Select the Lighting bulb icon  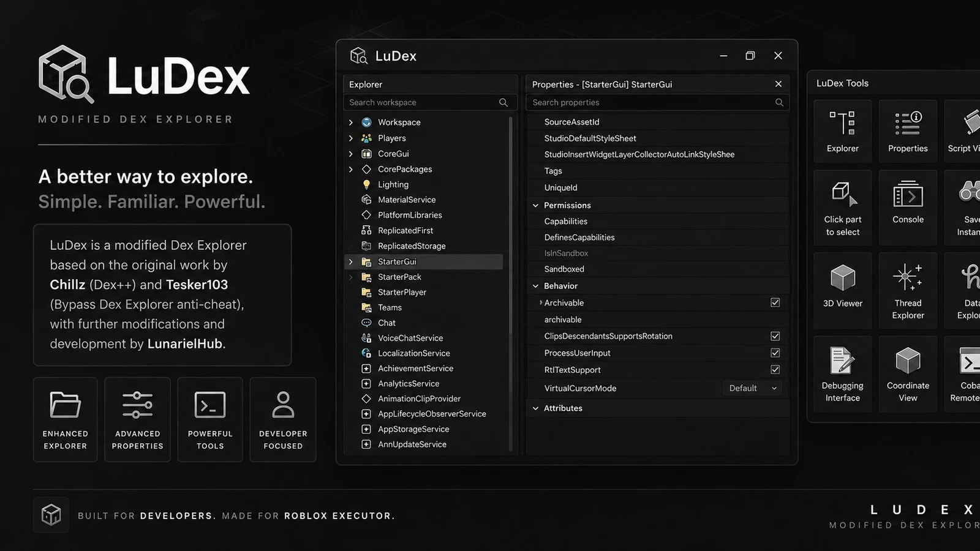point(366,184)
